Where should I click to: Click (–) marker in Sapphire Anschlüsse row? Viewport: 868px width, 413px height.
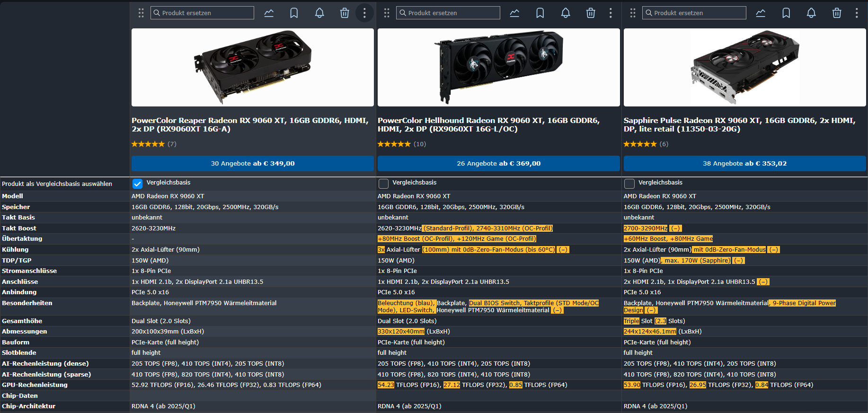tap(763, 282)
